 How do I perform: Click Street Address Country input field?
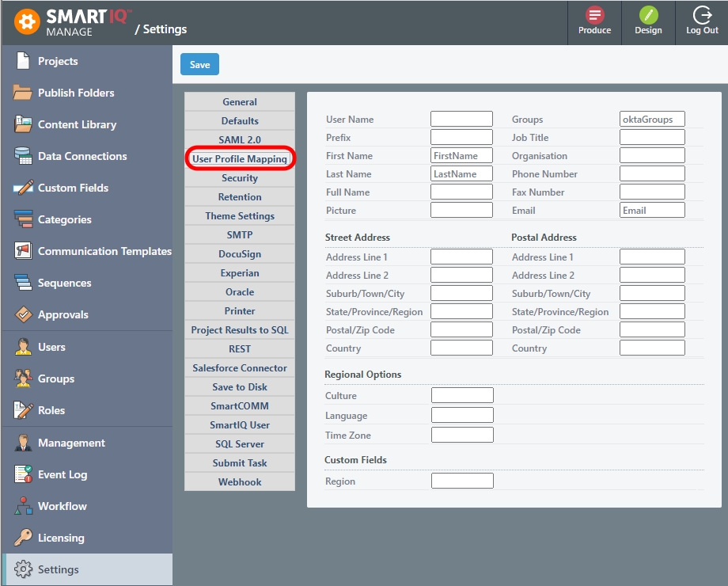(x=461, y=348)
